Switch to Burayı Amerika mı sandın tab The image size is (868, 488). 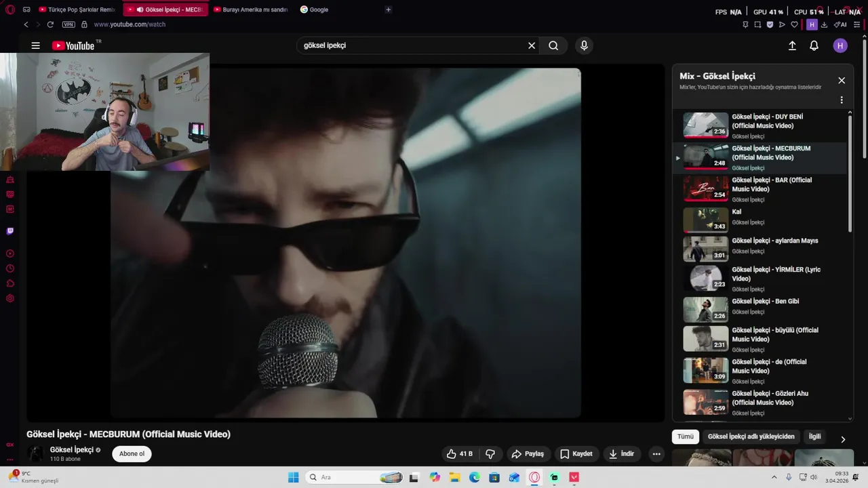pos(250,9)
